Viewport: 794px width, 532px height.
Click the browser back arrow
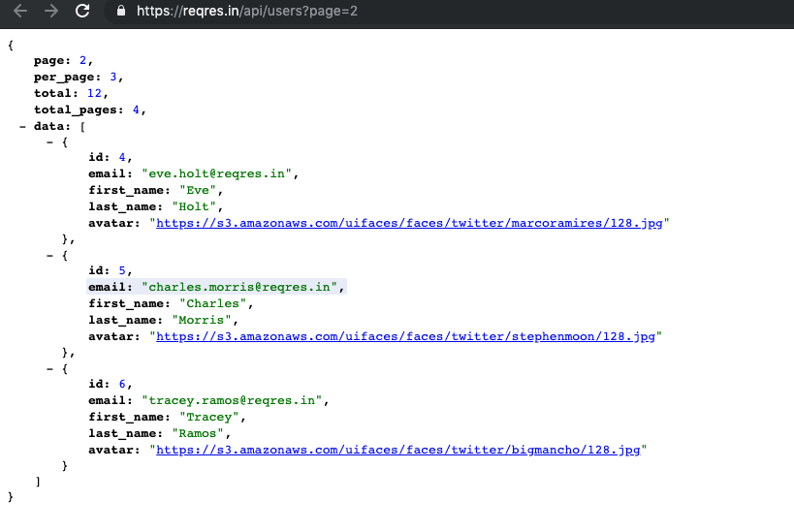click(x=20, y=11)
